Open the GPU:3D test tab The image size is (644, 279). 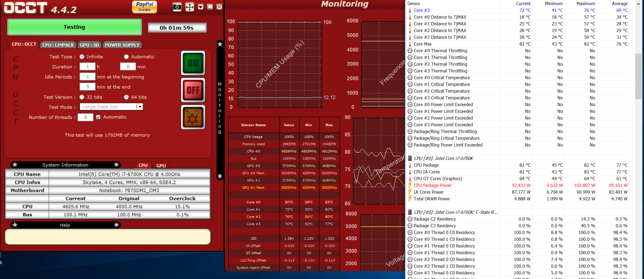[89, 45]
